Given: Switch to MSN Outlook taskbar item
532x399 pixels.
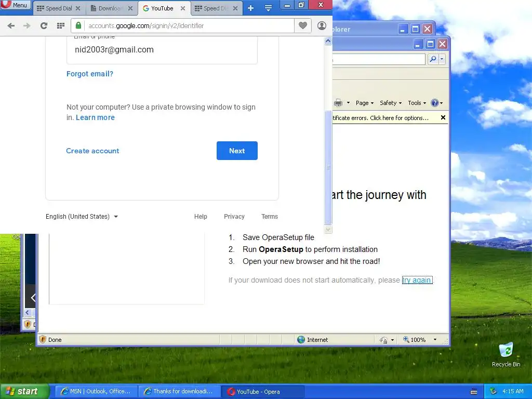Looking at the screenshot, I should [96, 391].
